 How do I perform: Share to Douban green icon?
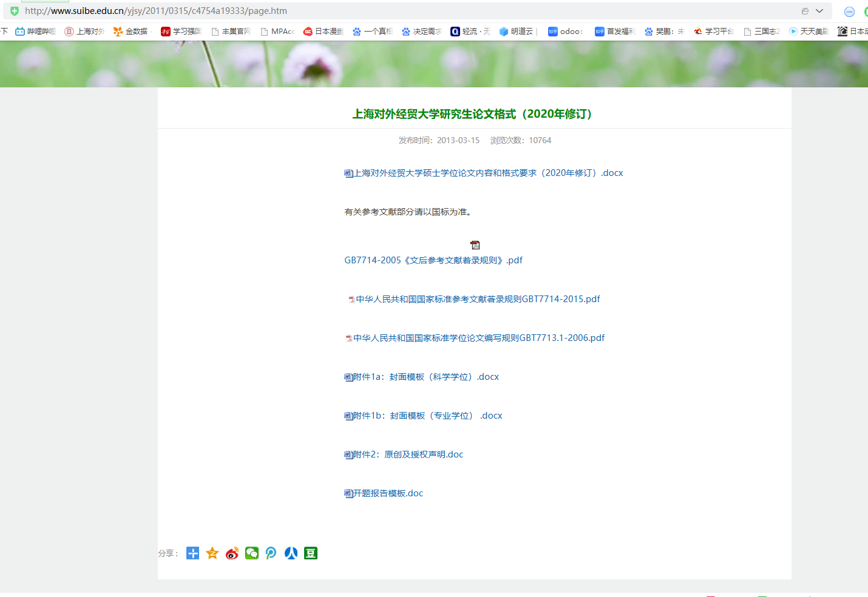tap(311, 553)
